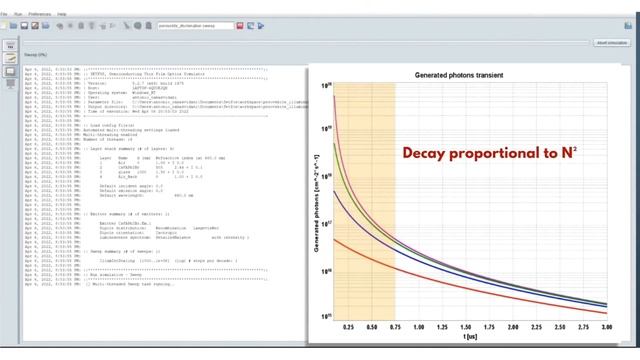Viewport: 640px width, 360px height.
Task: Open the Preferences menu
Action: point(40,14)
